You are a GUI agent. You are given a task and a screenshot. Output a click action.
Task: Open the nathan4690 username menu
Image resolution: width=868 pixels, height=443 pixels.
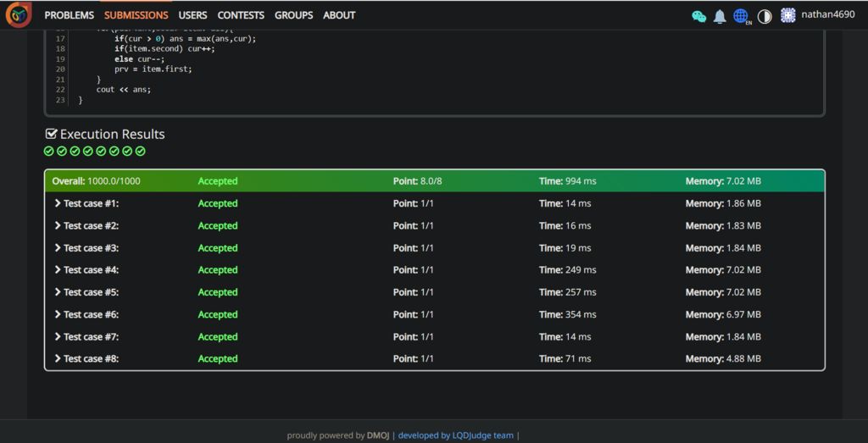(827, 14)
